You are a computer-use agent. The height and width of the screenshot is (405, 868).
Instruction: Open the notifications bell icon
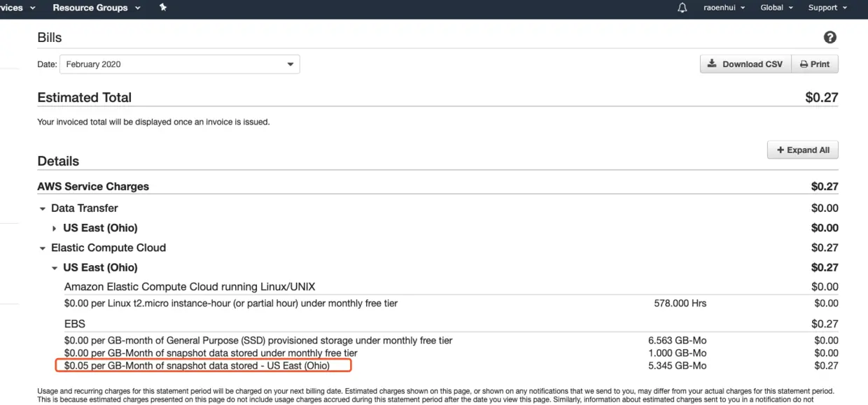pyautogui.click(x=682, y=8)
